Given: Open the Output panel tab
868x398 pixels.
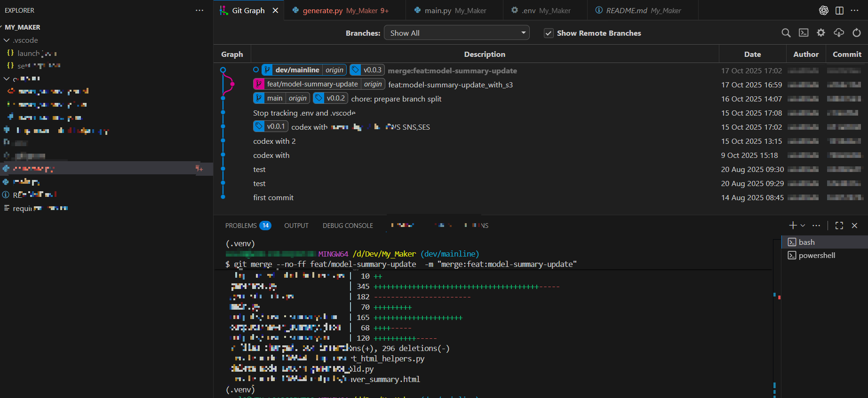Looking at the screenshot, I should coord(296,226).
